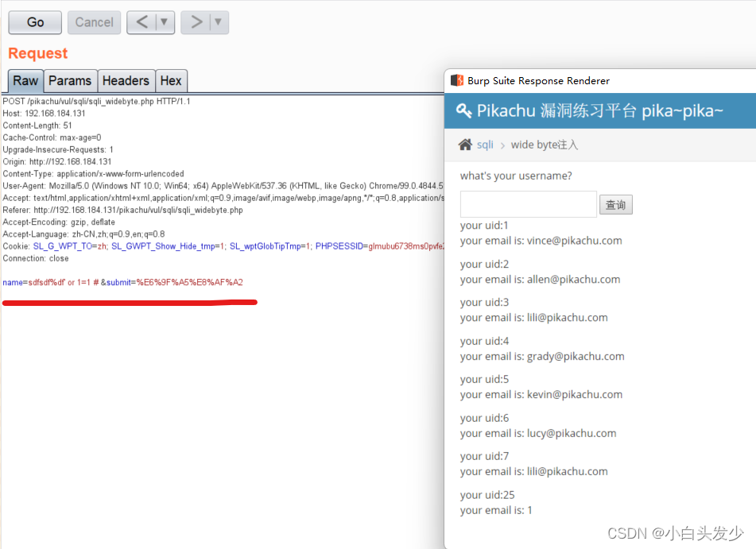Viewport: 756px width, 549px height.
Task: Click the 查询 query button
Action: 616,204
